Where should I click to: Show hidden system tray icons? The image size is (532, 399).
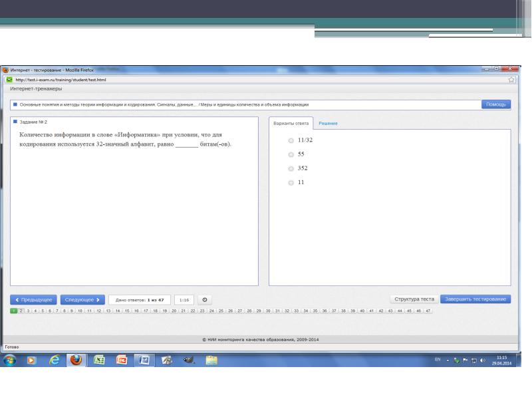pos(448,360)
